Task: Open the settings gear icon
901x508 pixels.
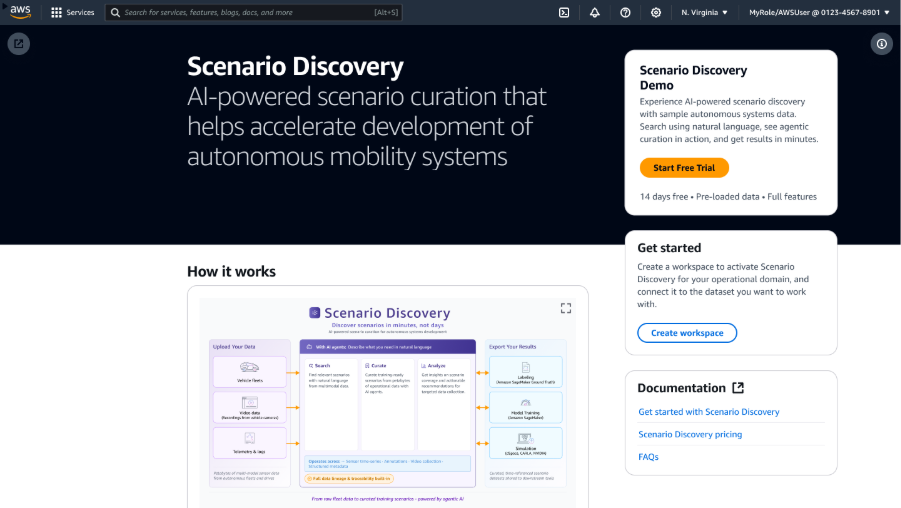Action: click(x=656, y=12)
